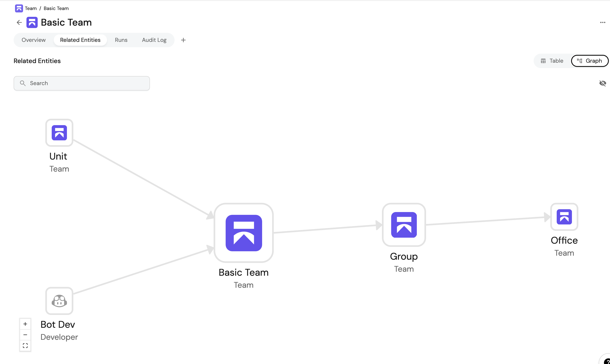Click the Group team node icon
The width and height of the screenshot is (610, 364).
coord(404,225)
